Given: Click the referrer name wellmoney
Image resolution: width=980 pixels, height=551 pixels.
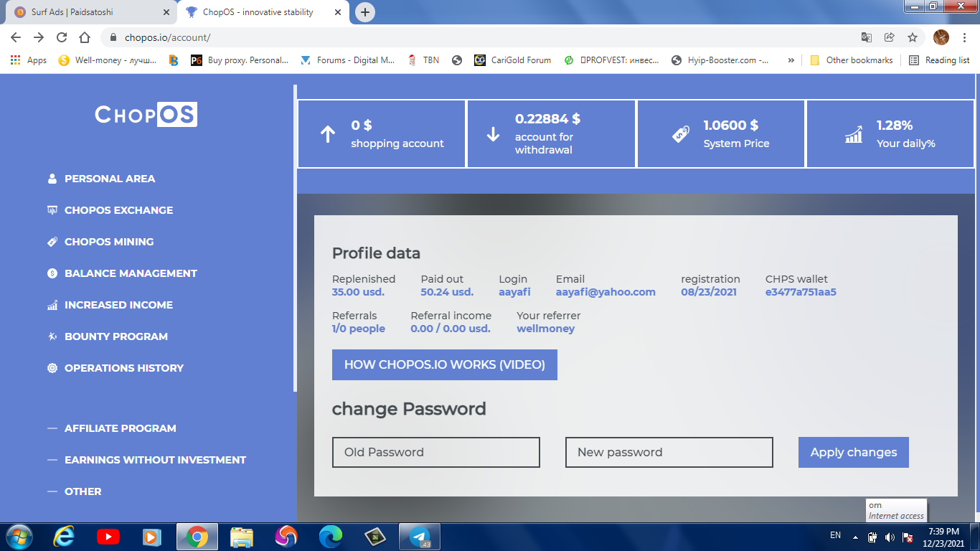Looking at the screenshot, I should coord(546,329).
